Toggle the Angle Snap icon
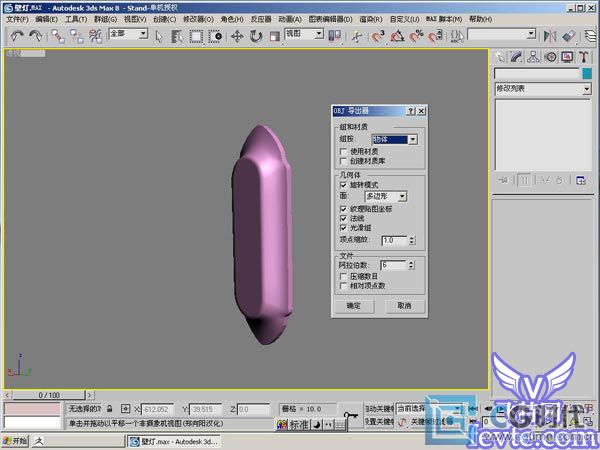600x450 pixels. pyautogui.click(x=398, y=36)
